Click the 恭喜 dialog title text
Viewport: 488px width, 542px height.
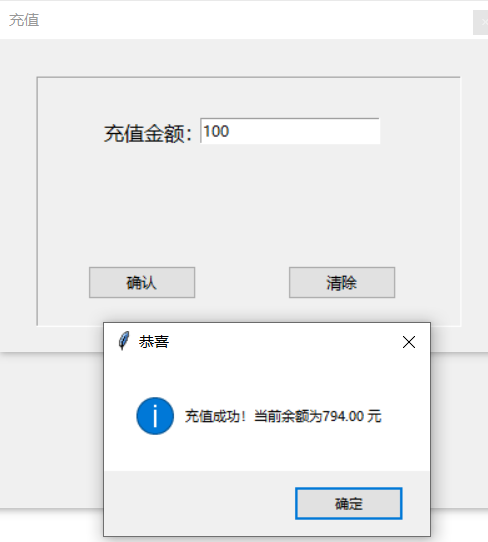[154, 342]
